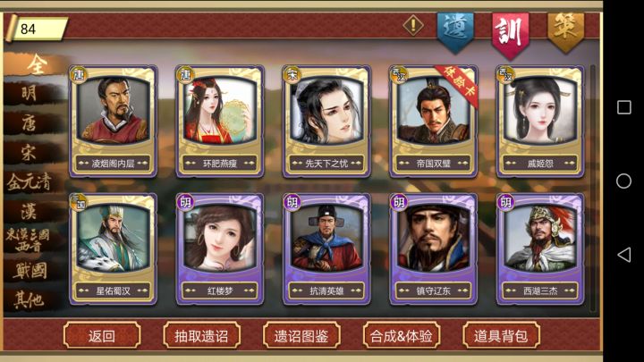
Task: Select the 其他 filter tab
Action: (x=30, y=300)
